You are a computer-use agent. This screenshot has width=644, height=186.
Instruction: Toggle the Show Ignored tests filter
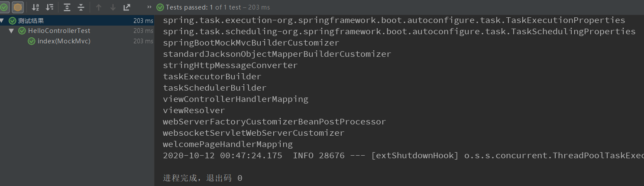pos(18,7)
